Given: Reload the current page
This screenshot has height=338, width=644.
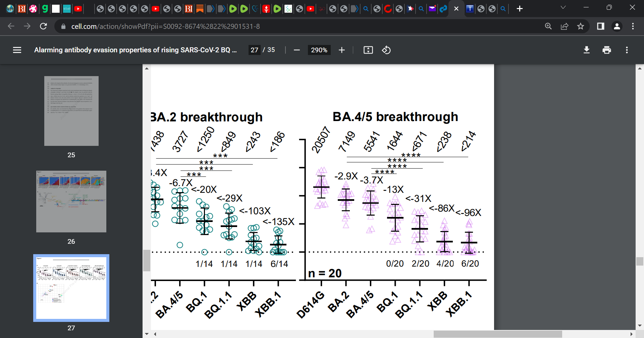Looking at the screenshot, I should (x=43, y=26).
